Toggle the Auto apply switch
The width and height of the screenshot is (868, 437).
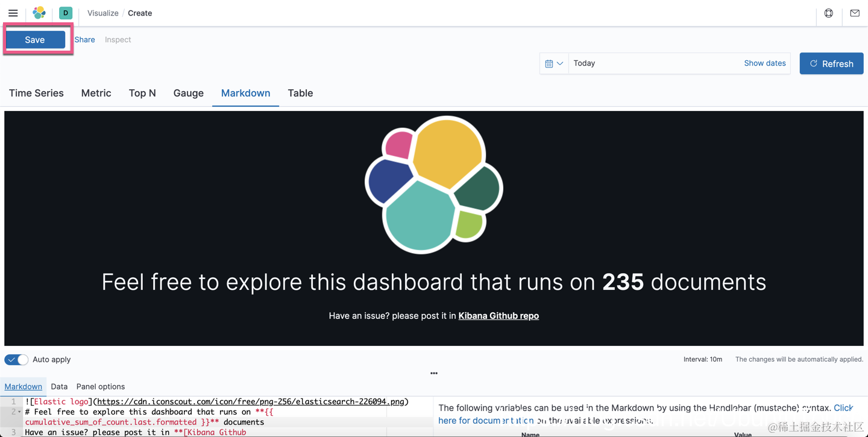16,360
